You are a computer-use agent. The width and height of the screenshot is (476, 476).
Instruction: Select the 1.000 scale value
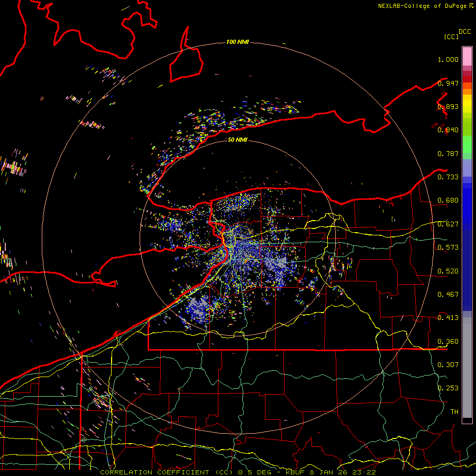pyautogui.click(x=448, y=59)
